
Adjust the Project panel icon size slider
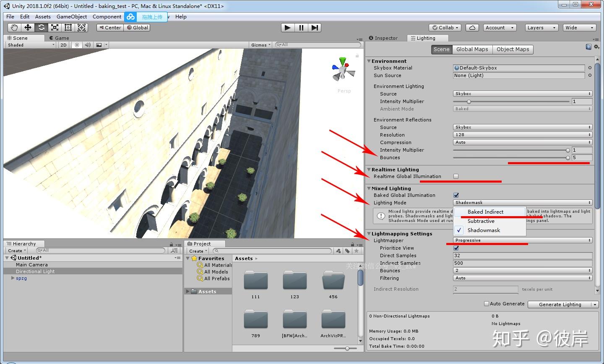pyautogui.click(x=346, y=349)
